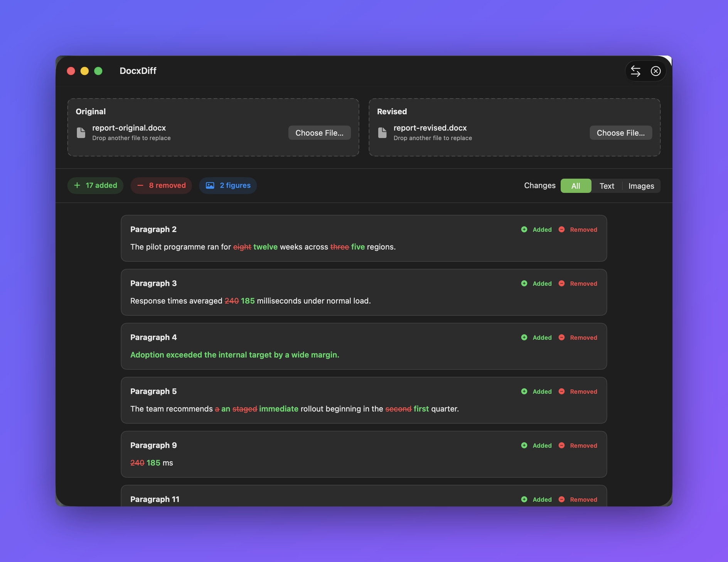Click the removed value 240 in Paragraph 9
This screenshot has height=562, width=728.
click(137, 463)
